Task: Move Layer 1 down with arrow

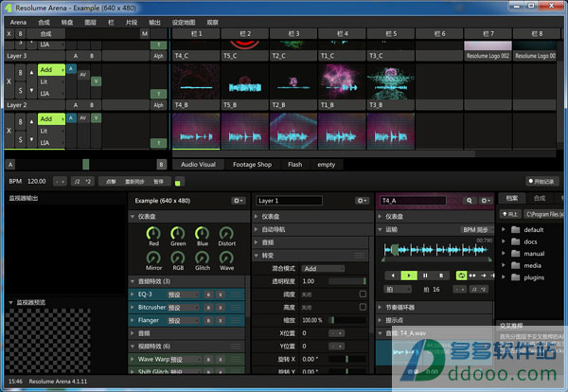Action: (x=31, y=139)
